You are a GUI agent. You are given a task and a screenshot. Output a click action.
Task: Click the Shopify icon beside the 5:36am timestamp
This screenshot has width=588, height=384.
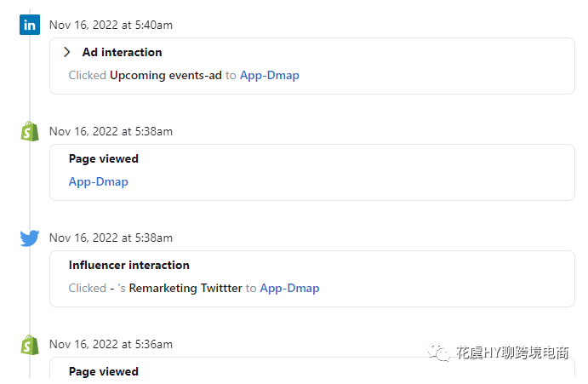[x=30, y=344]
